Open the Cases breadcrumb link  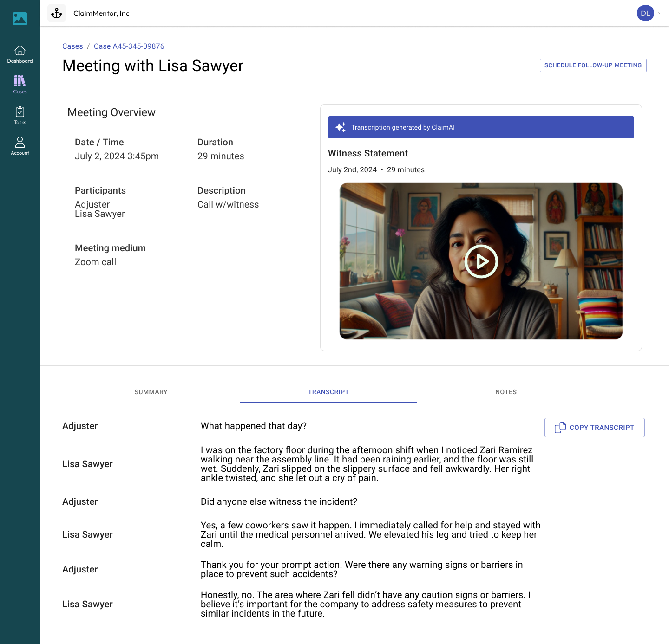pos(72,46)
